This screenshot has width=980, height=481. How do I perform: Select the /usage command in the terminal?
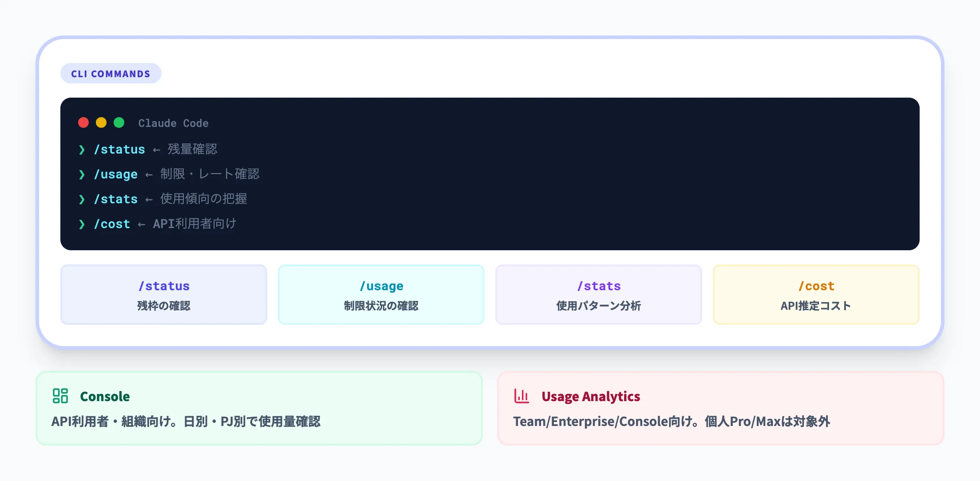(x=116, y=174)
